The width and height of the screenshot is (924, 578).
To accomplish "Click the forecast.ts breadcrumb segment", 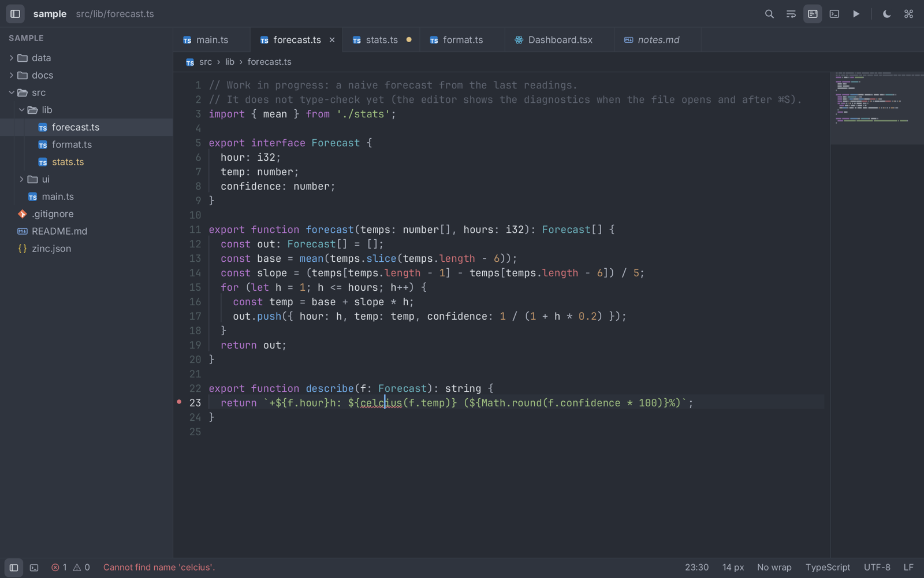I will pos(270,62).
